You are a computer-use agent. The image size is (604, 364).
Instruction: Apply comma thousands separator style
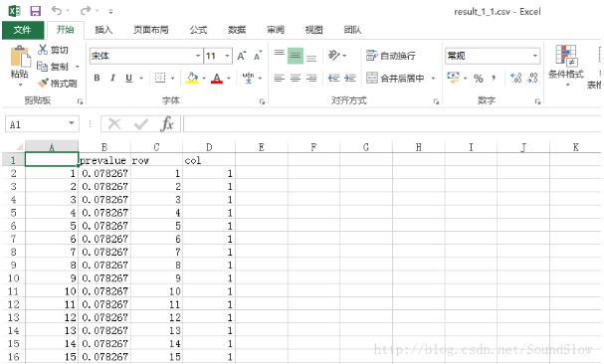click(494, 79)
